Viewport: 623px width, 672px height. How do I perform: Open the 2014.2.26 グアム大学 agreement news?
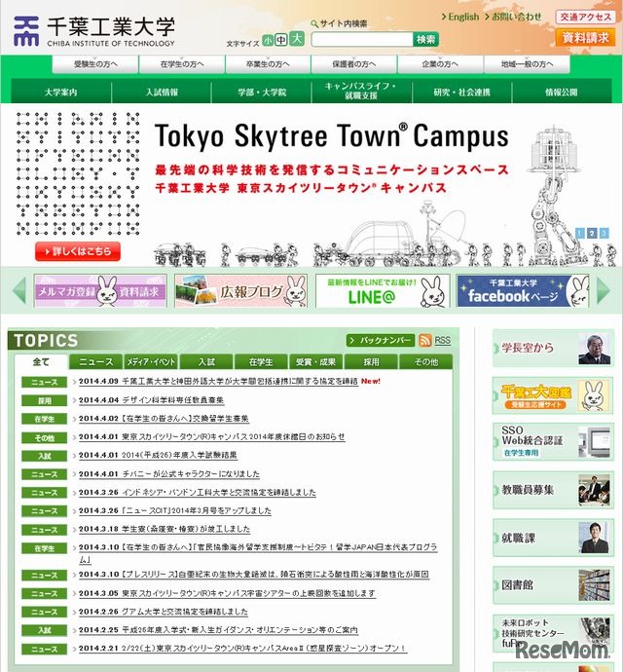point(164,612)
